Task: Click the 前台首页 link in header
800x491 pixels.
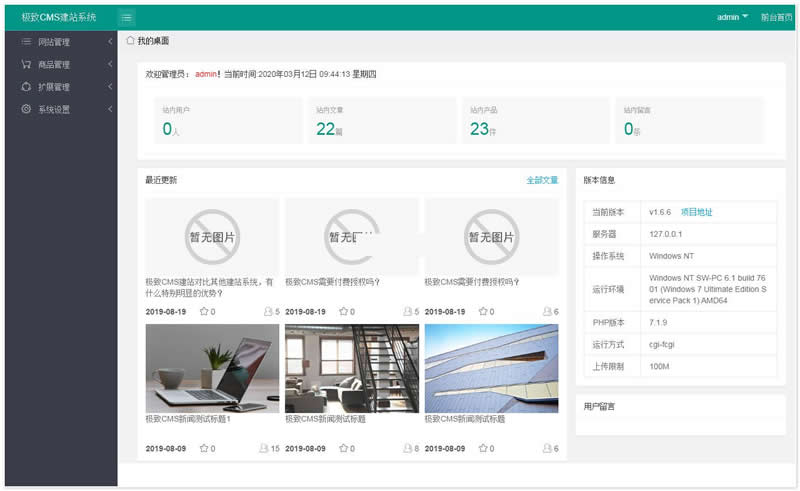Action: coord(776,17)
